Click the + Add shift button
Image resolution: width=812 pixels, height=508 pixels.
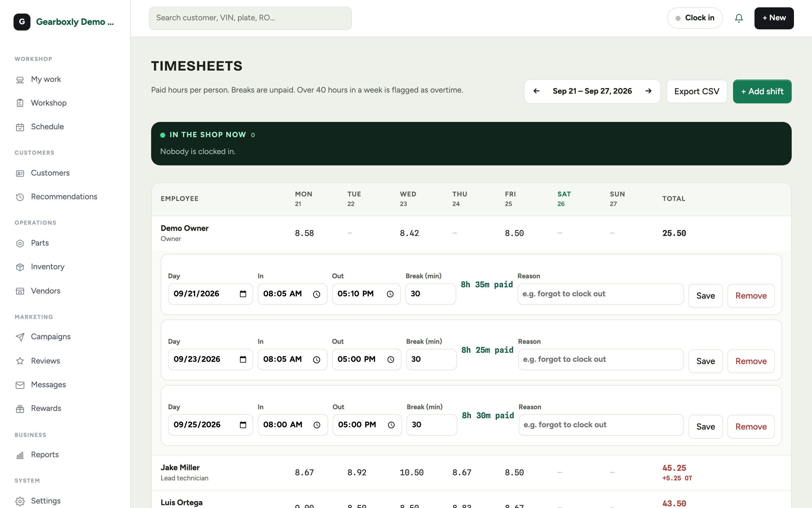[x=762, y=91]
